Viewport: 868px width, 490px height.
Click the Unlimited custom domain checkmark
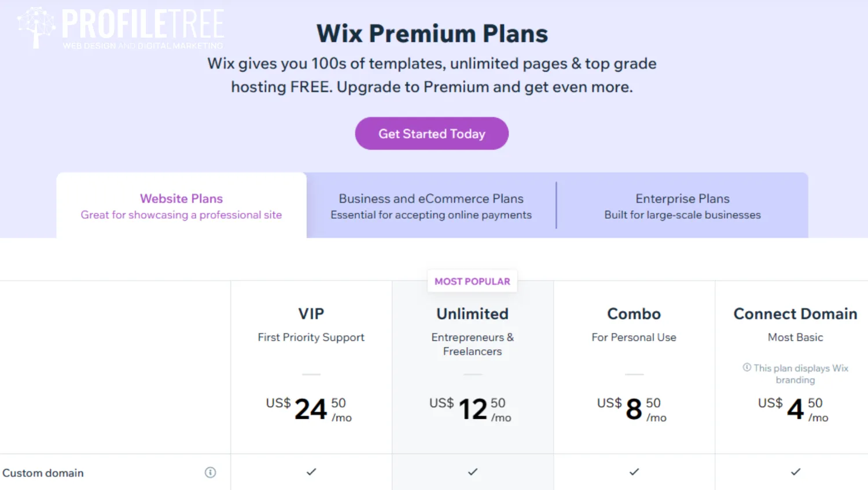(473, 472)
